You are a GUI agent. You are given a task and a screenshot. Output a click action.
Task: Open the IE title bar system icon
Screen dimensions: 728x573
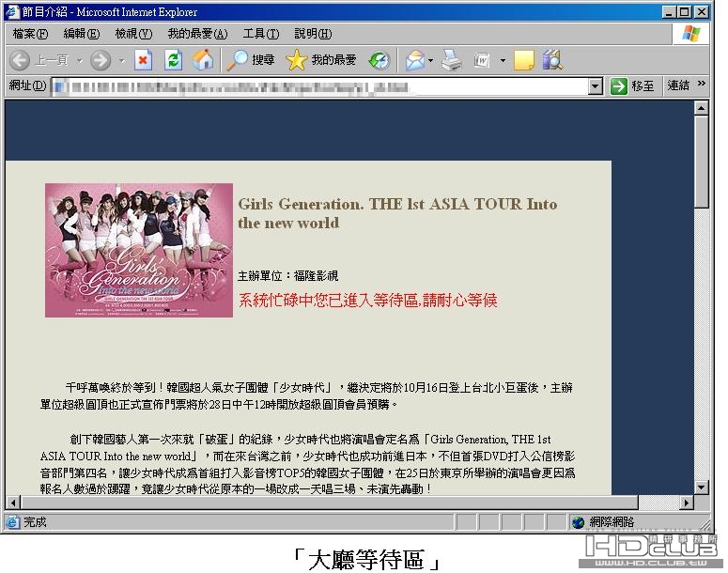pyautogui.click(x=12, y=11)
